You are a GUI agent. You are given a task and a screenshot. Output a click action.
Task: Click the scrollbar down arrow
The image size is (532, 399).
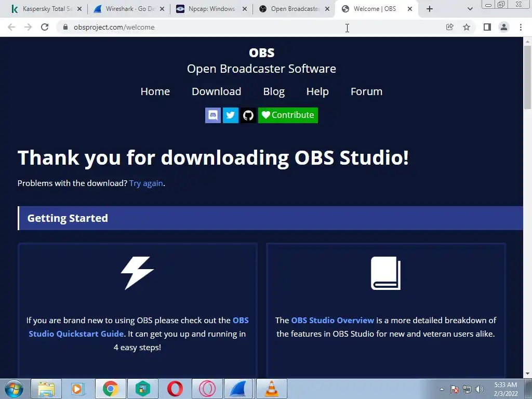tap(527, 374)
